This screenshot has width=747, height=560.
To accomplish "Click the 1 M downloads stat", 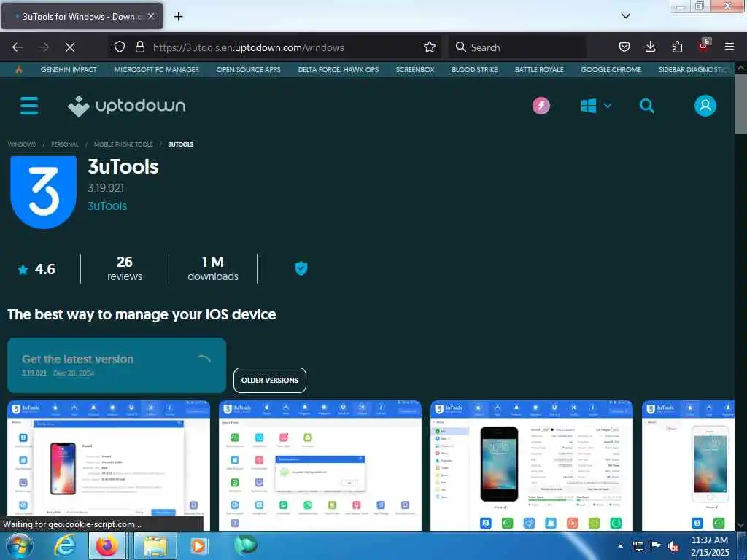I will point(213,268).
